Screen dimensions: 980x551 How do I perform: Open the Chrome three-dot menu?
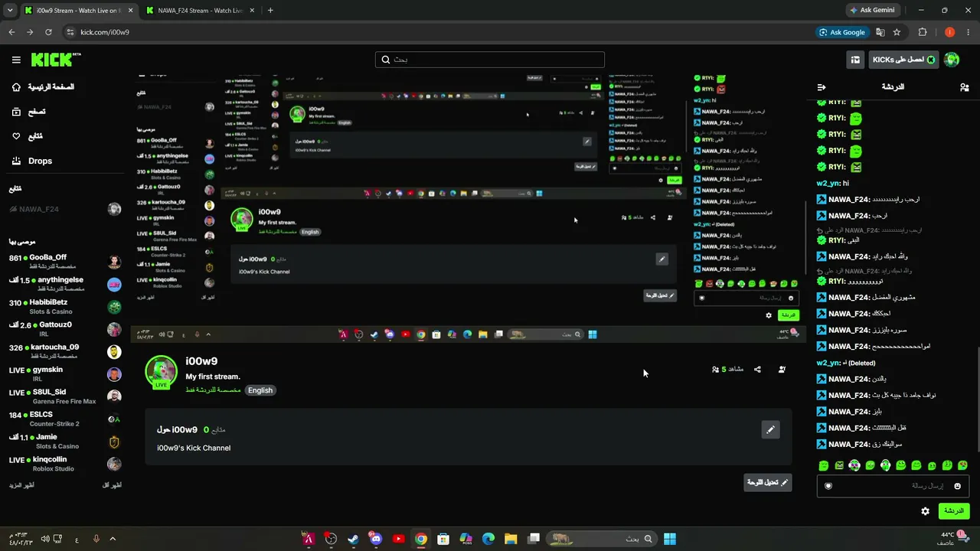969,32
